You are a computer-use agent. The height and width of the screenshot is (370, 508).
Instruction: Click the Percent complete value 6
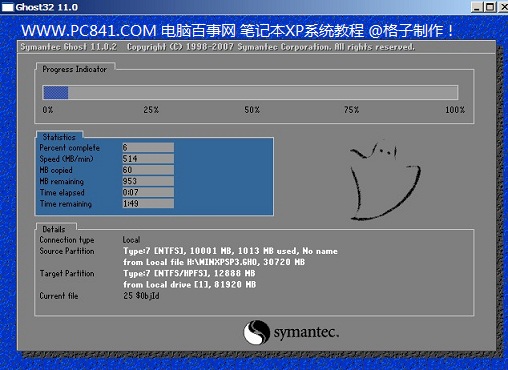click(148, 147)
